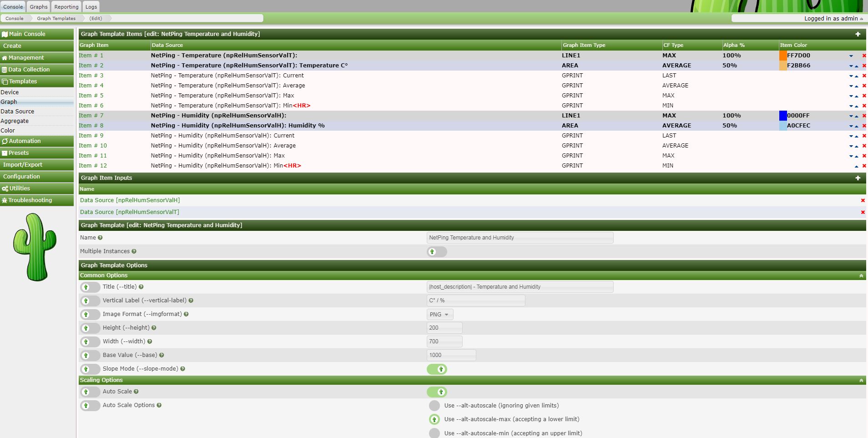Image resolution: width=868 pixels, height=438 pixels.
Task: Collapse the Common Options section
Action: (861, 276)
